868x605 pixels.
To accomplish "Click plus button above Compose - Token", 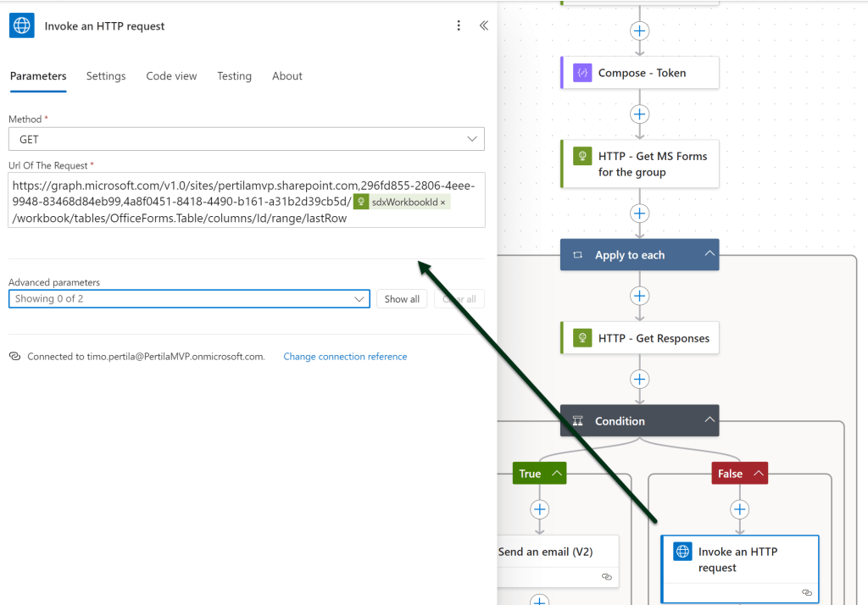I will click(x=639, y=31).
